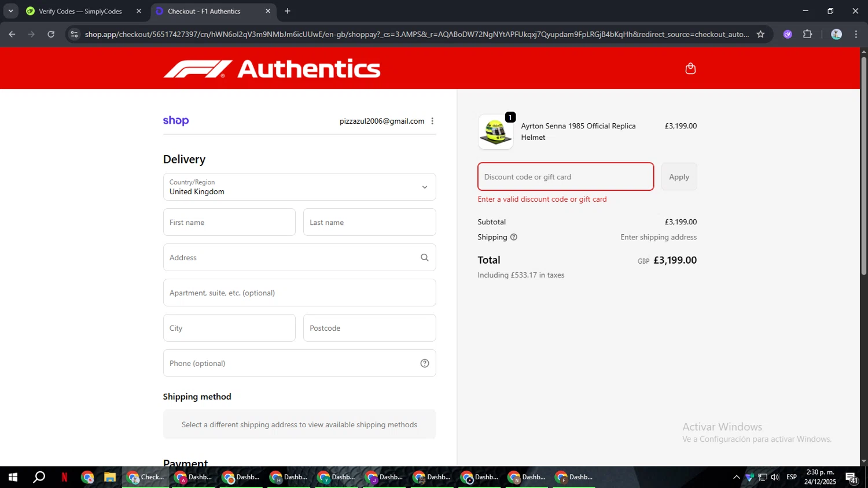This screenshot has width=868, height=488.
Task: Click the Ayrton Senna helmet thumbnail
Action: pyautogui.click(x=495, y=132)
